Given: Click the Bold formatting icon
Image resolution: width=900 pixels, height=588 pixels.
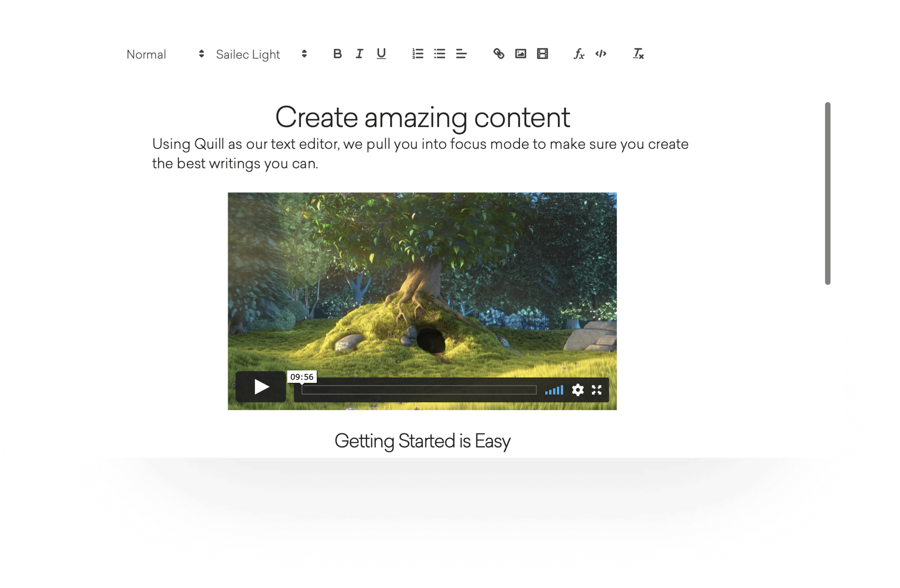Looking at the screenshot, I should tap(337, 54).
